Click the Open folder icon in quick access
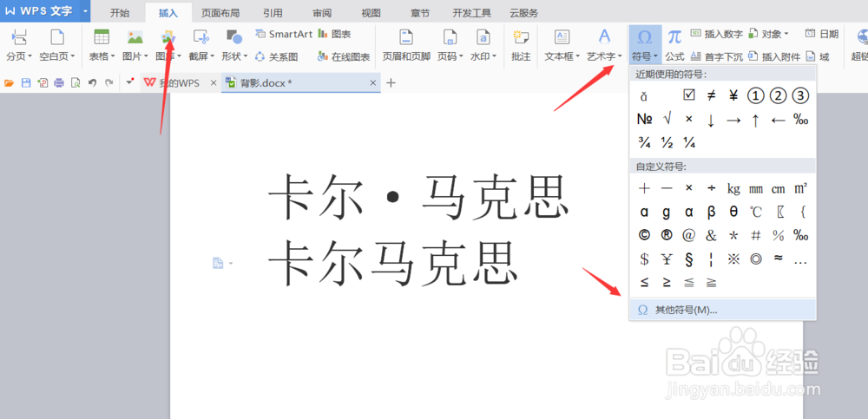The width and height of the screenshot is (868, 419). point(9,83)
